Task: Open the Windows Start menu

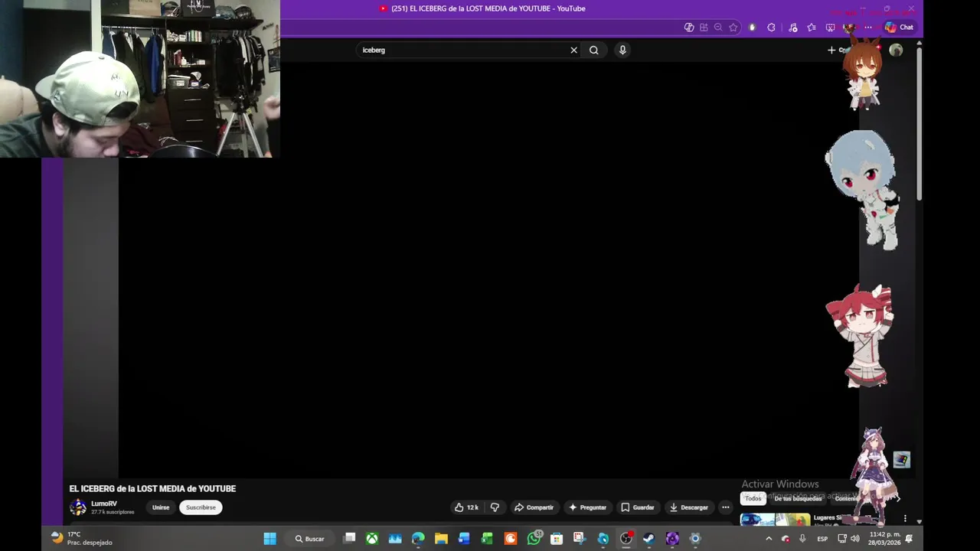Action: point(270,539)
